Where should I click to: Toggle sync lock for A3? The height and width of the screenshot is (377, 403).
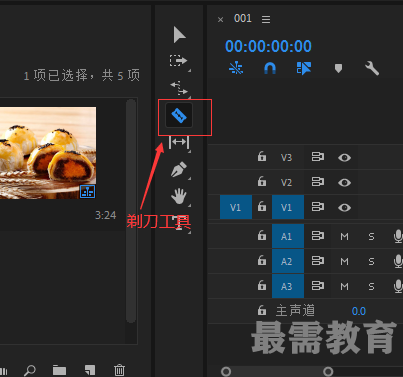[318, 286]
